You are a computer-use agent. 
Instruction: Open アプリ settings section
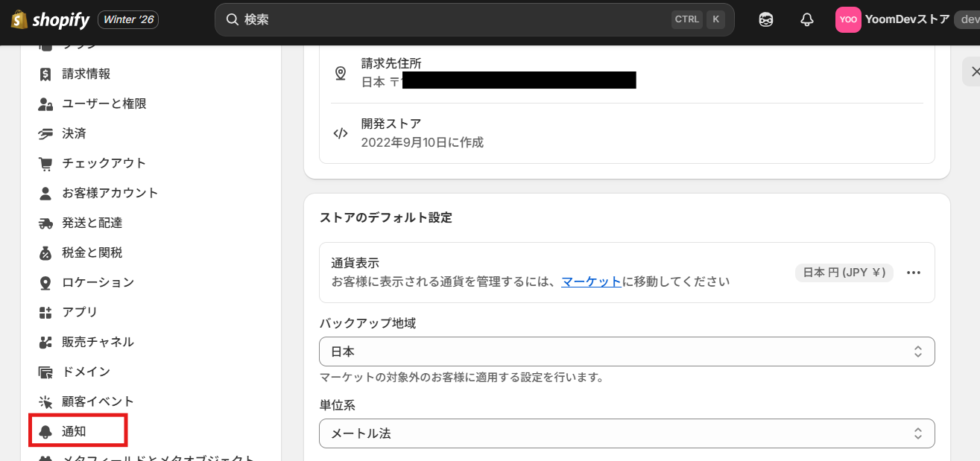80,312
